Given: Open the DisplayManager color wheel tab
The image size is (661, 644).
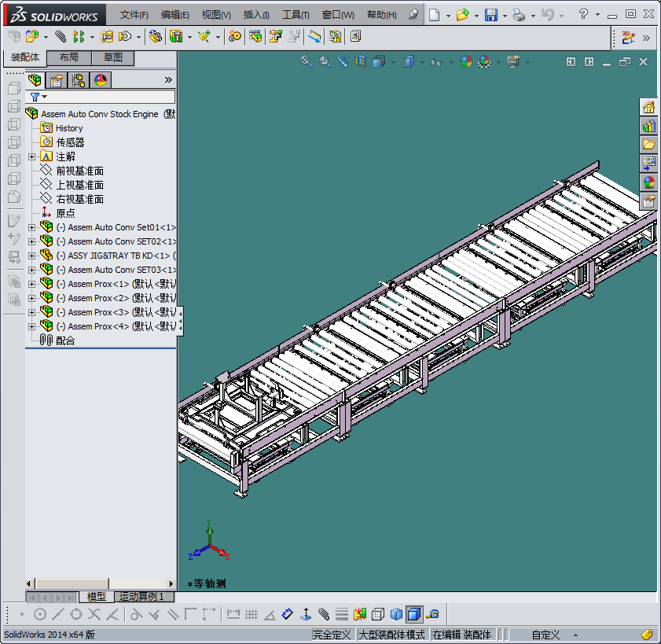Looking at the screenshot, I should coord(101,79).
